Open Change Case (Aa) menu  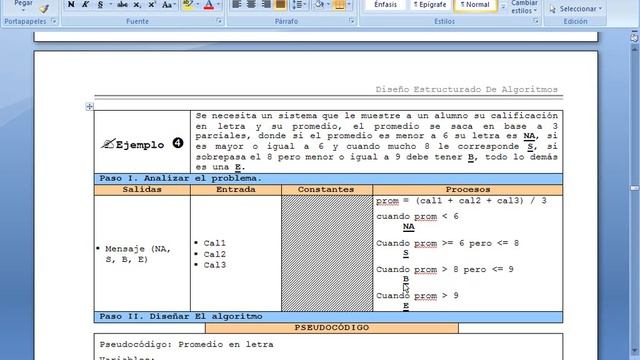click(168, 4)
